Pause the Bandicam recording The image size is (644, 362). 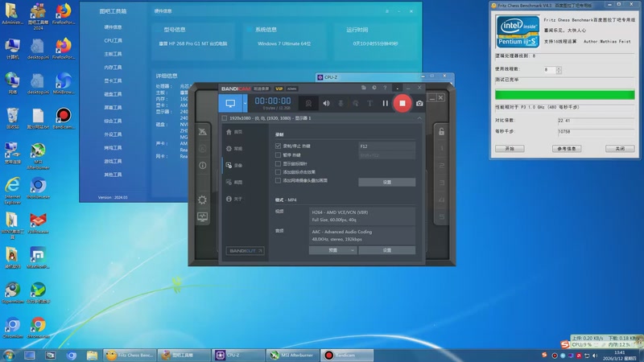click(x=385, y=103)
